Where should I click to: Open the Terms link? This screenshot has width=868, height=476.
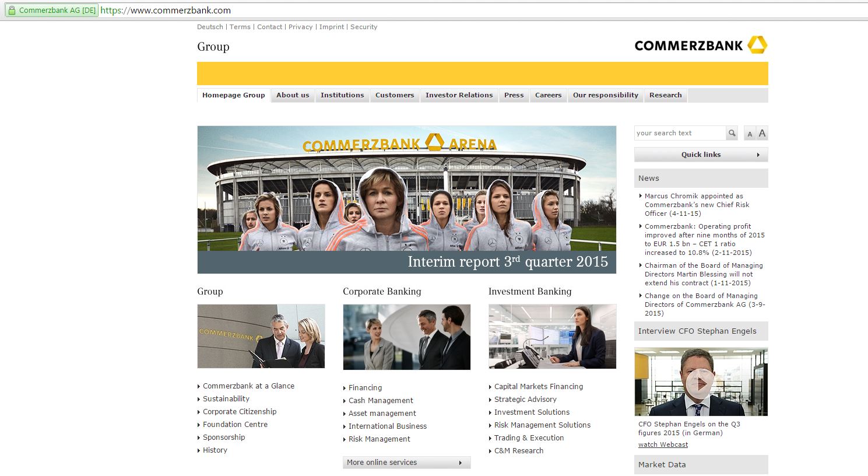click(x=240, y=27)
